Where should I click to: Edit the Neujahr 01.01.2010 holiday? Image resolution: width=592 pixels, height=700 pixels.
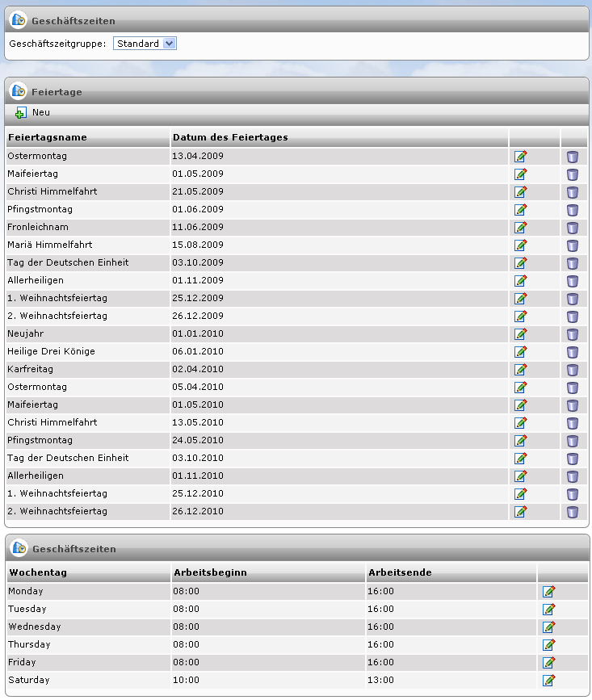[x=521, y=334]
